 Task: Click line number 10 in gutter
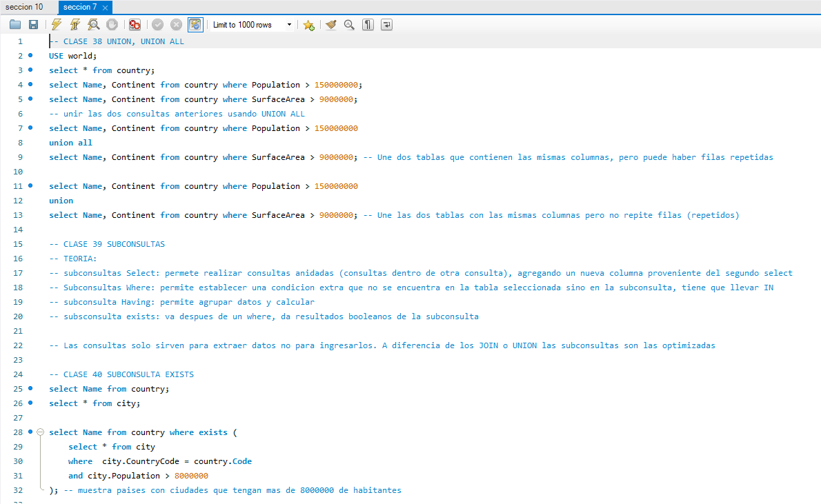(x=18, y=172)
